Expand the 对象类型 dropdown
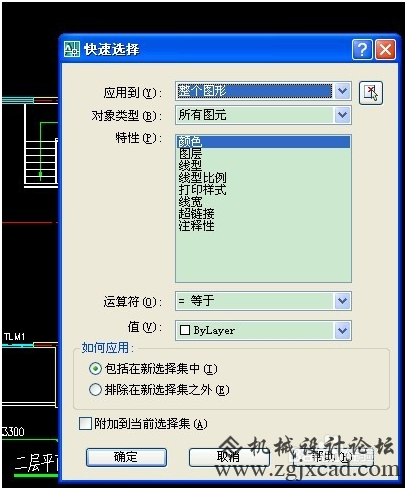Image resolution: width=407 pixels, height=490 pixels. [342, 115]
